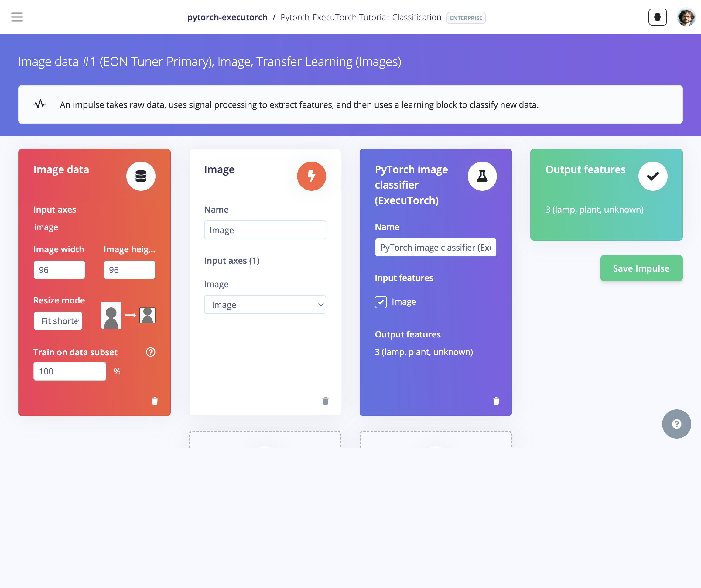701x588 pixels.
Task: Click the Save Impulse button
Action: click(641, 268)
